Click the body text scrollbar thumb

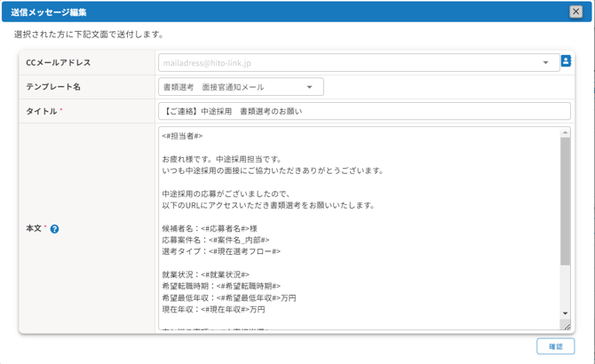[565, 200]
